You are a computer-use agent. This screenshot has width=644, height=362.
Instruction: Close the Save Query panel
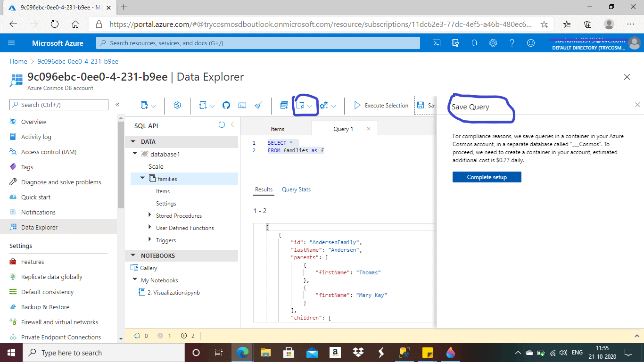tap(637, 105)
